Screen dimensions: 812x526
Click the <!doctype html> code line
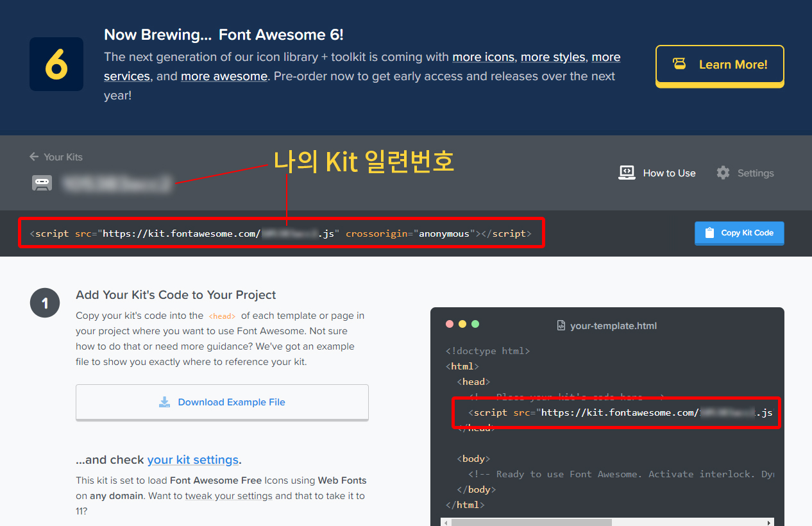(487, 351)
